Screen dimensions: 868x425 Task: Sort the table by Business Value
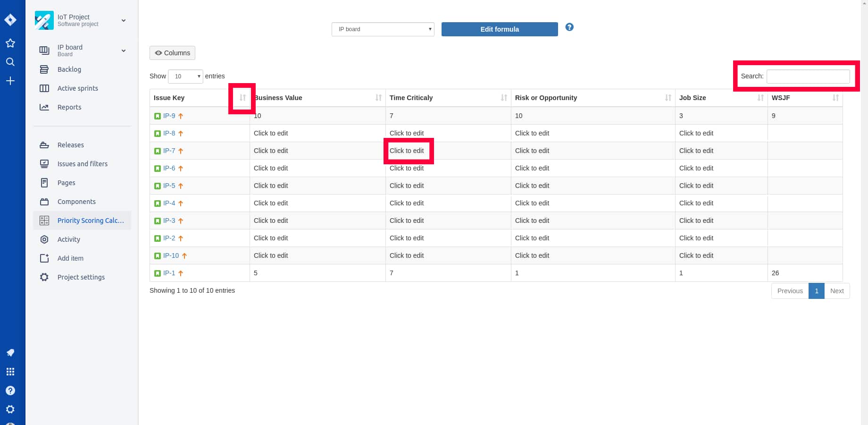point(378,98)
